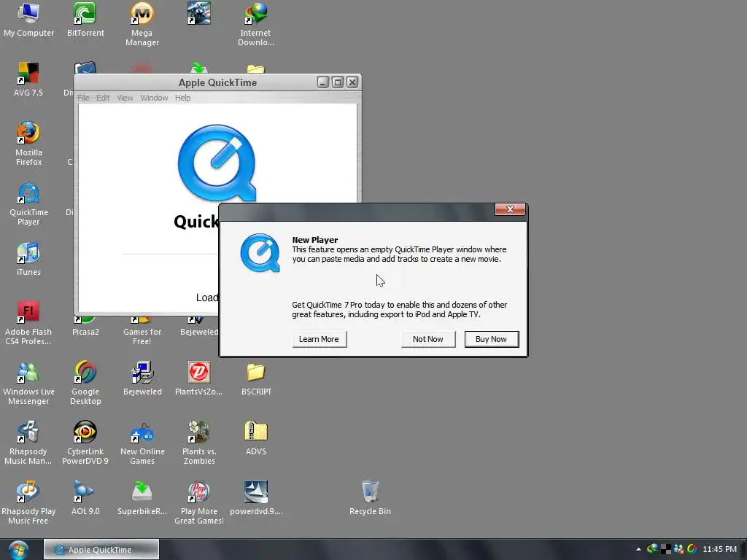Screen dimensions: 747x560
Task: Show hidden system tray icons arrow
Action: [638, 550]
